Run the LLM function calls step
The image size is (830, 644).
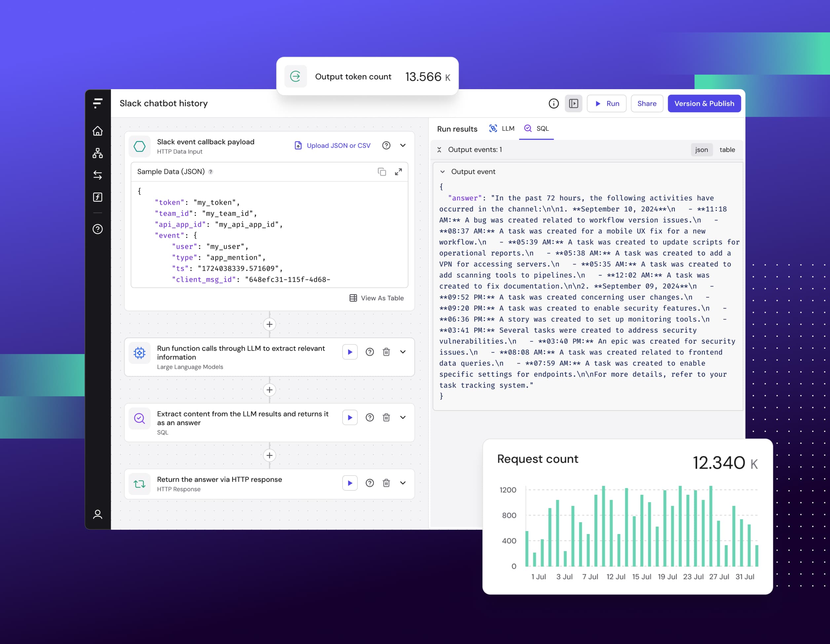coord(350,352)
